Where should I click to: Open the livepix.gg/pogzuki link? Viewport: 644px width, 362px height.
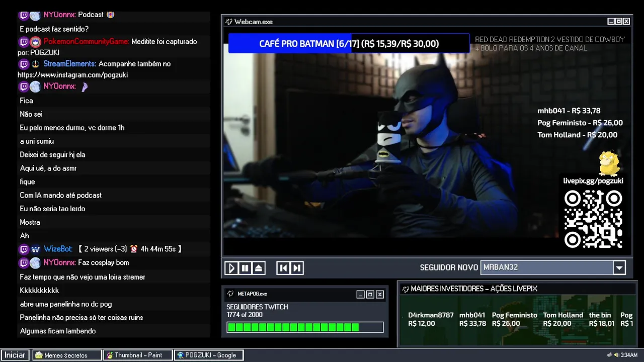pyautogui.click(x=593, y=181)
